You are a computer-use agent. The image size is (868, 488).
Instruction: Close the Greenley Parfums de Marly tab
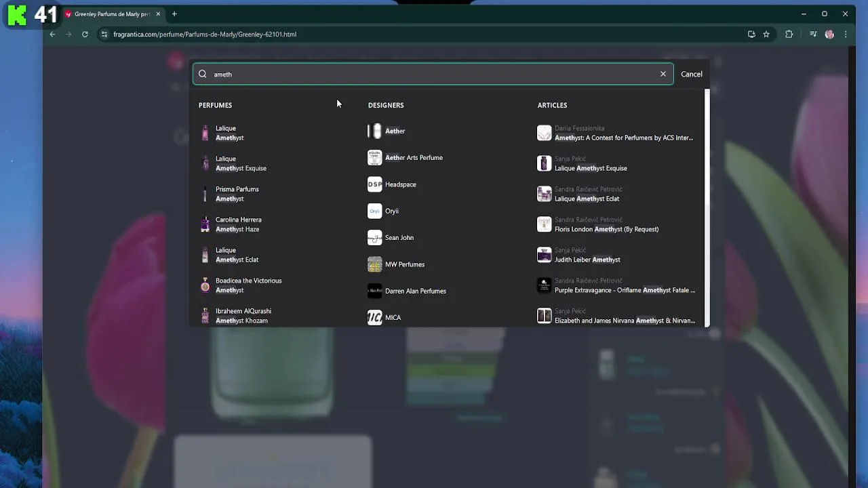tap(158, 14)
